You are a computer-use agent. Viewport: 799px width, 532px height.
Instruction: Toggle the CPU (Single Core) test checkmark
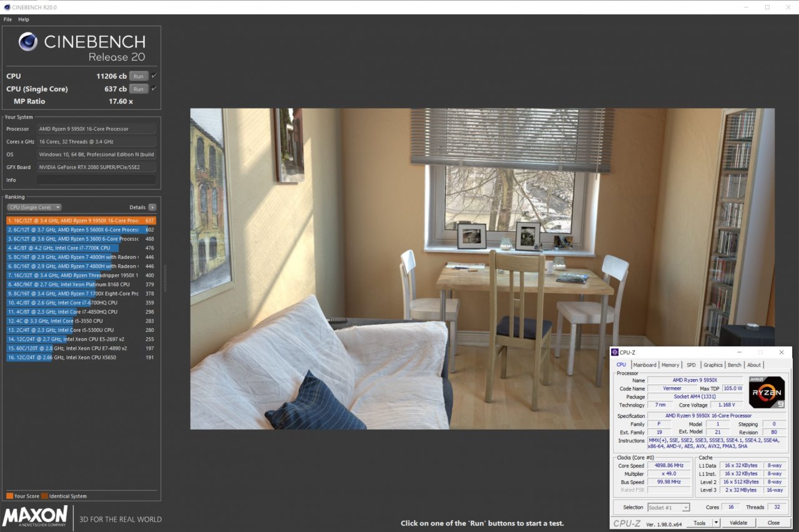pyautogui.click(x=154, y=89)
